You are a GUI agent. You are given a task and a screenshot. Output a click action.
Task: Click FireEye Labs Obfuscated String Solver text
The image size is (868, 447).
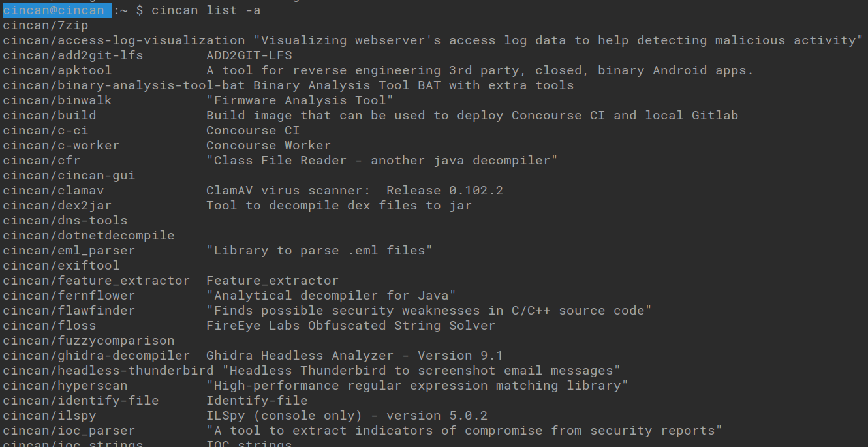point(351,326)
